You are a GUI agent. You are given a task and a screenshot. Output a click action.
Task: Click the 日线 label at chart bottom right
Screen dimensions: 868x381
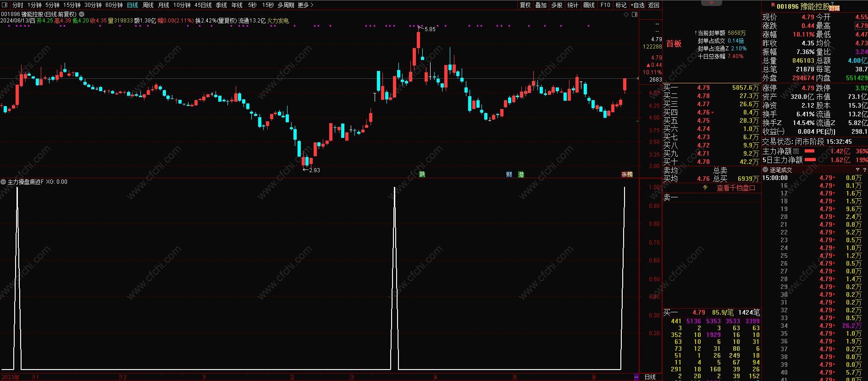pyautogui.click(x=650, y=377)
